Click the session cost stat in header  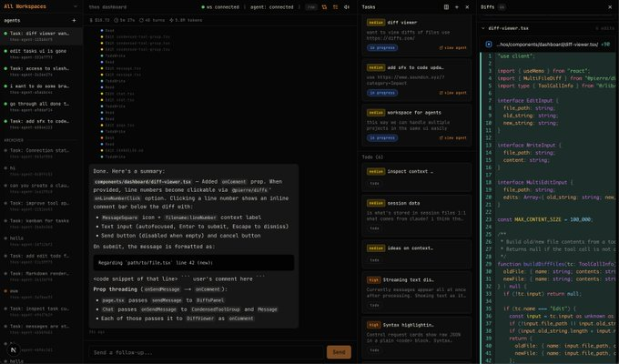point(99,20)
